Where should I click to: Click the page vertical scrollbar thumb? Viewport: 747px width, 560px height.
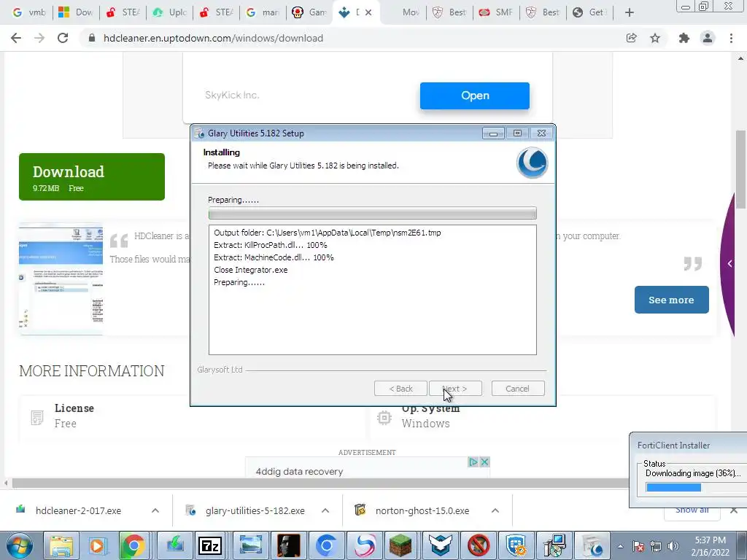pyautogui.click(x=741, y=169)
